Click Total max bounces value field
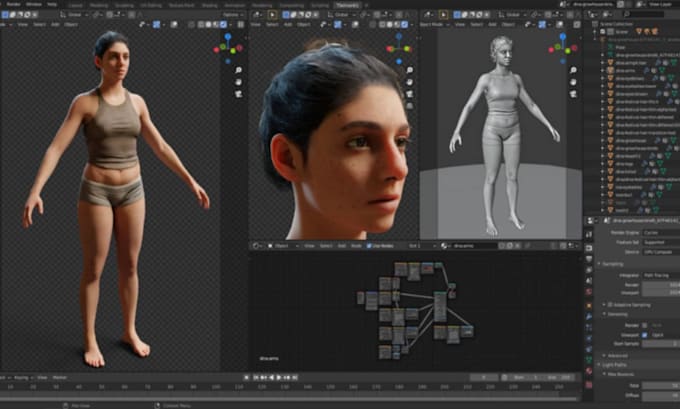Viewport: 680px width, 409px height. (x=661, y=385)
